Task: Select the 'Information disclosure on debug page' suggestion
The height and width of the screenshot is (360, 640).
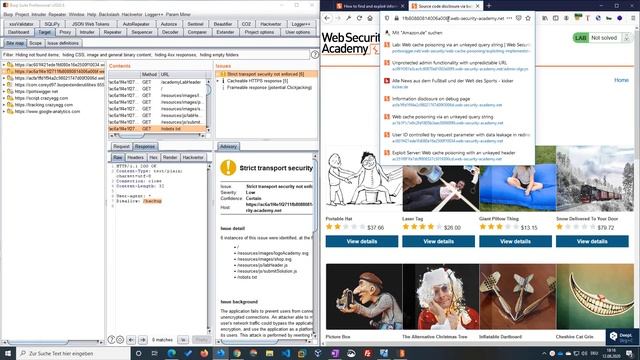Action: (x=457, y=102)
